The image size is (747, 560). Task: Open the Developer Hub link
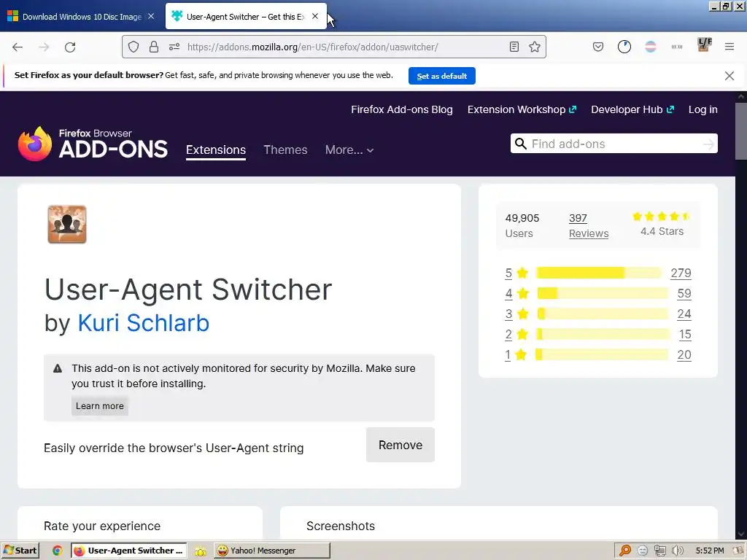[x=632, y=109]
